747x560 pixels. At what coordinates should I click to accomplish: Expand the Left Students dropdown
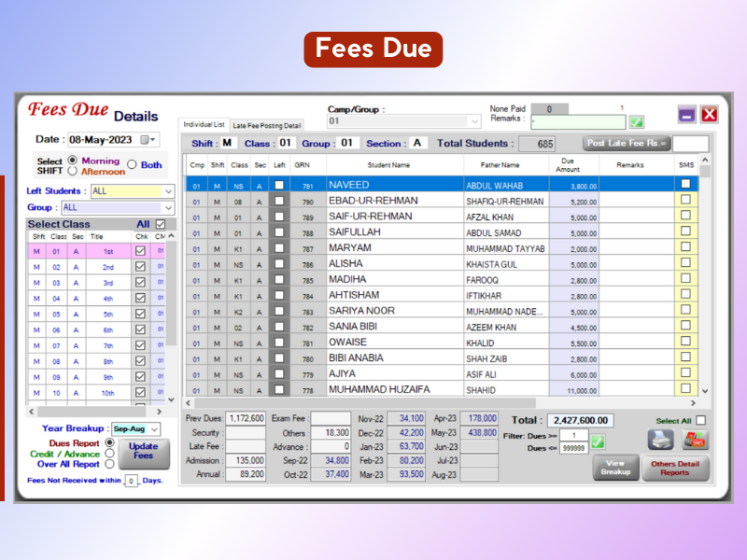(168, 190)
